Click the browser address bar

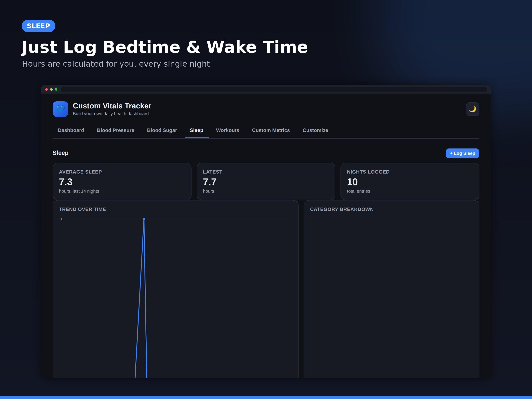coord(274,89)
